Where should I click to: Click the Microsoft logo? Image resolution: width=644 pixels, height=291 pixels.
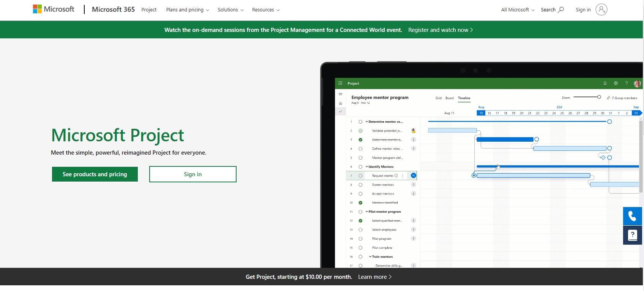tap(54, 9)
